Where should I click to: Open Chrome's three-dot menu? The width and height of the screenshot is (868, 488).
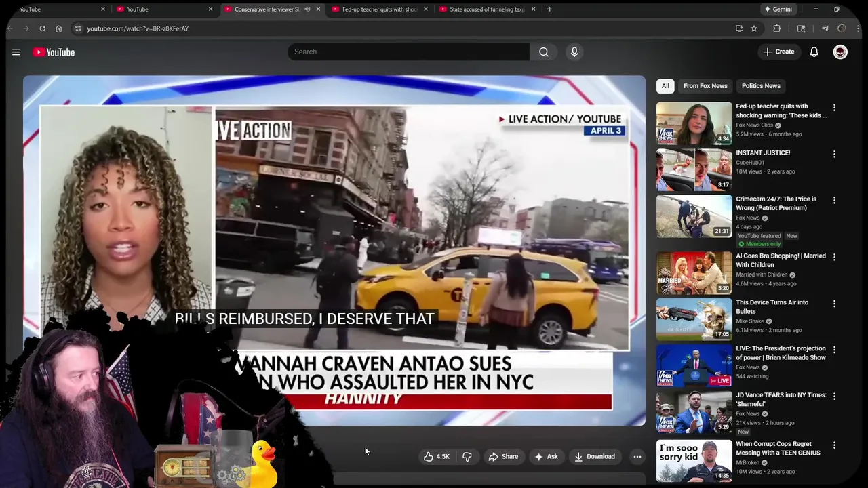coord(859,28)
